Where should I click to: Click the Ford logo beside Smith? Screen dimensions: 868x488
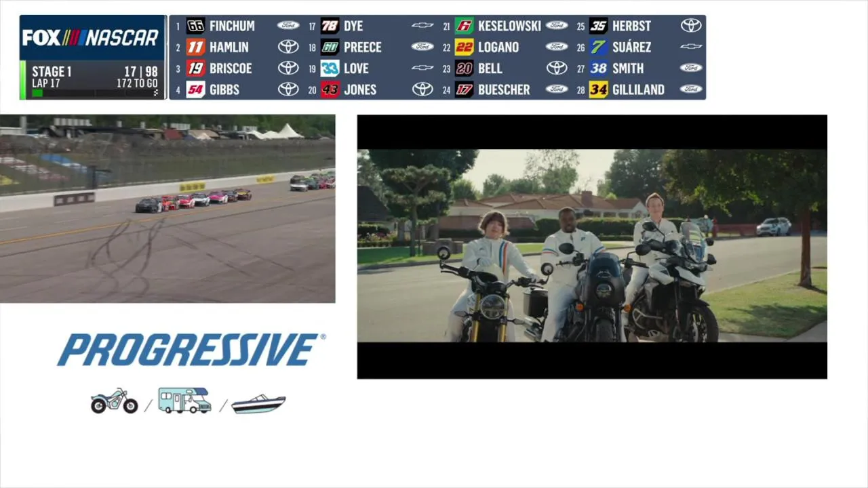click(691, 68)
